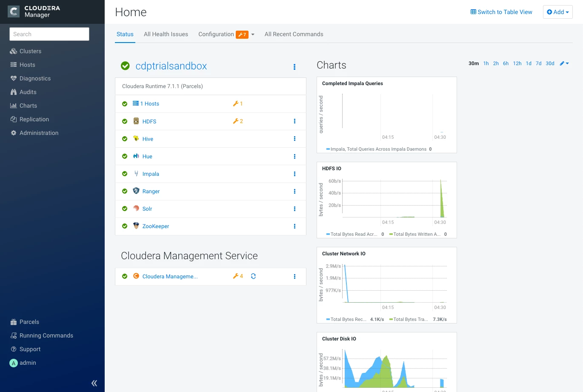The width and height of the screenshot is (583, 392).
Task: Click the admin user avatar
Action: [x=14, y=363]
